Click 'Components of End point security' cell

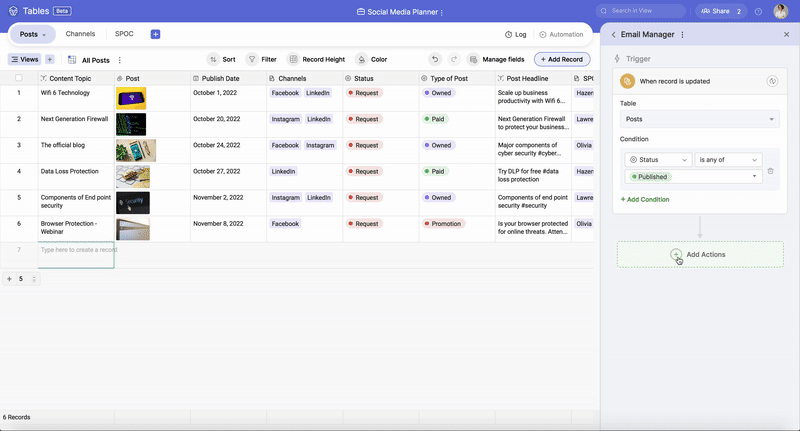click(76, 201)
